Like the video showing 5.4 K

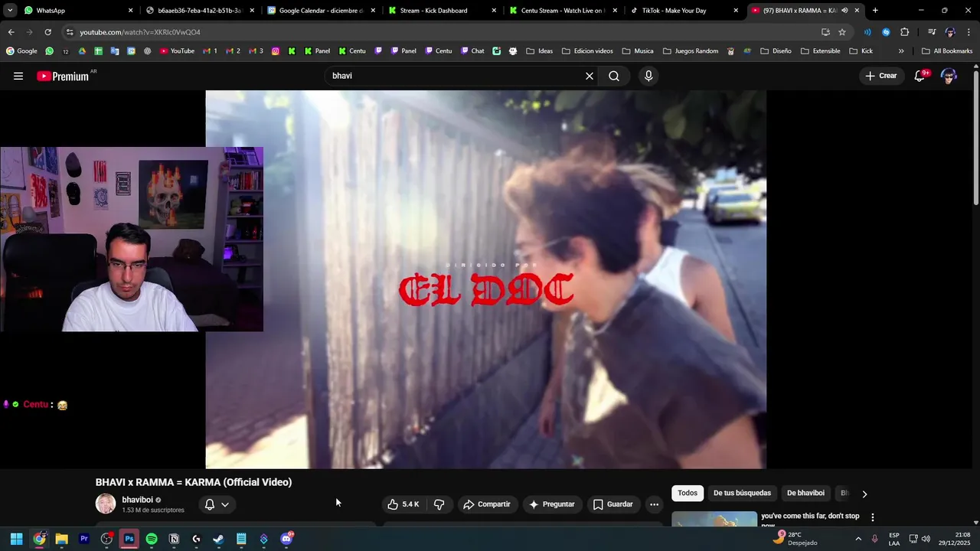pos(404,504)
